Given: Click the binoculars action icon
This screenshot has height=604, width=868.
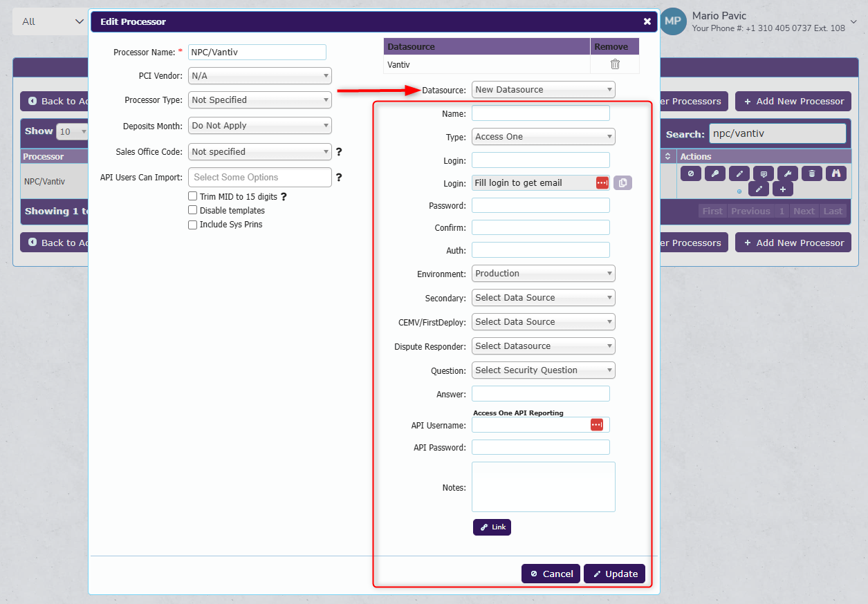Looking at the screenshot, I should pos(836,173).
